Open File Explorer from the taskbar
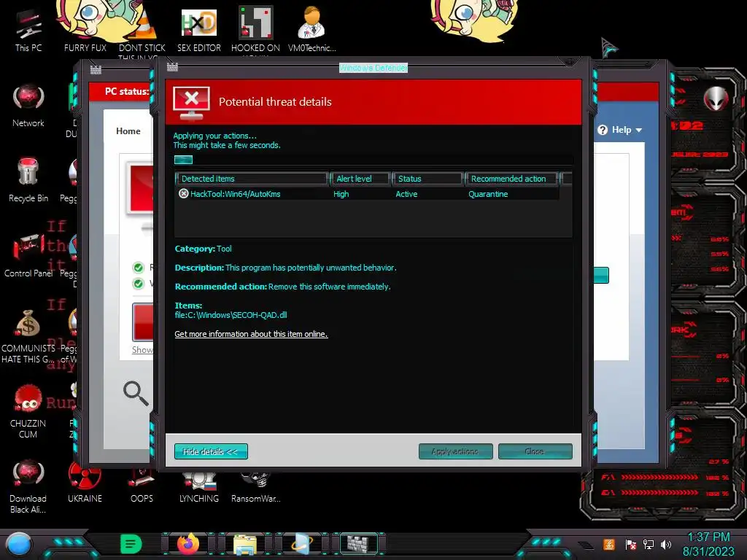 (245, 545)
